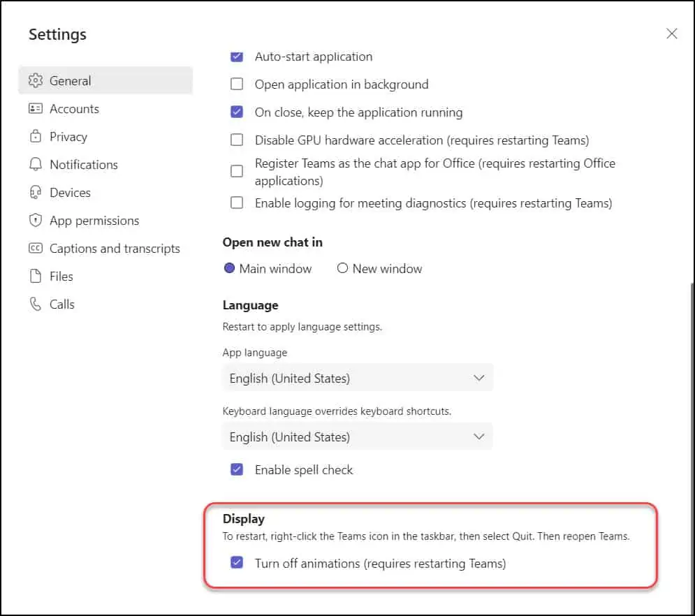
Task: Select New window radio button
Action: (342, 268)
